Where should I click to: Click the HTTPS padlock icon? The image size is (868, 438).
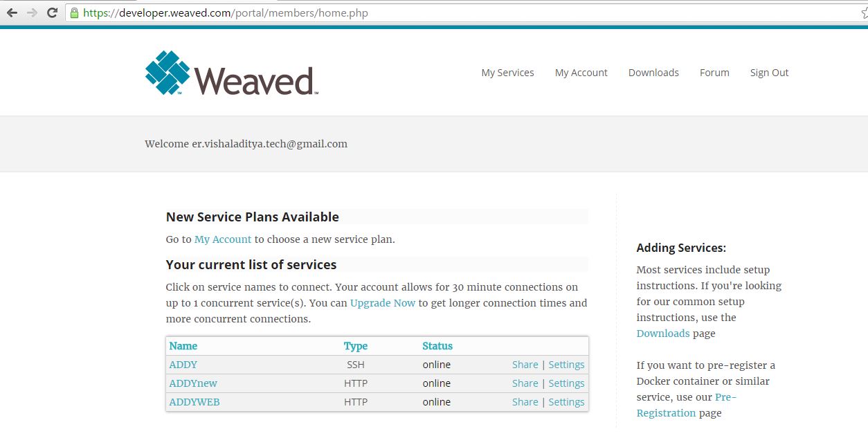point(76,12)
